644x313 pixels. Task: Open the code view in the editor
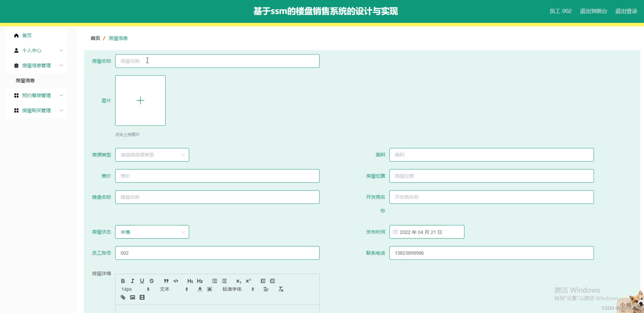(176, 281)
